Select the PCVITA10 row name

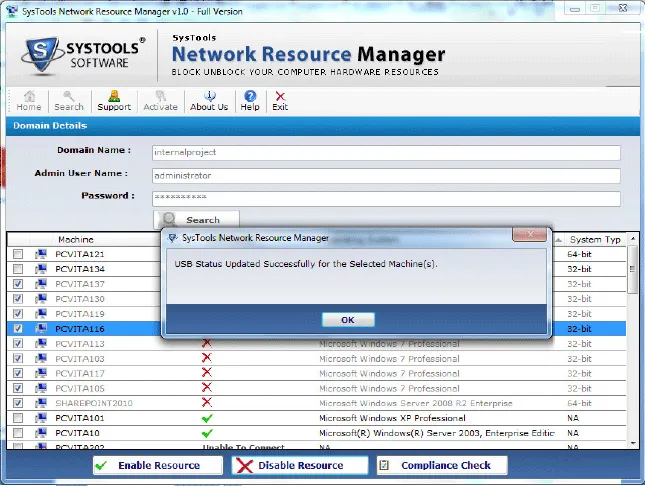[77, 433]
